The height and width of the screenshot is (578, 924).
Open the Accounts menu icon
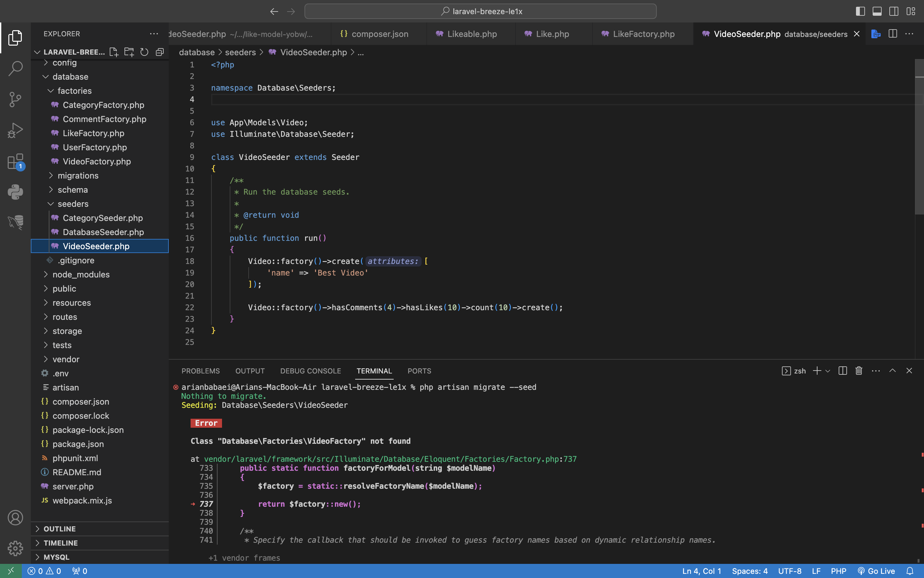click(15, 518)
